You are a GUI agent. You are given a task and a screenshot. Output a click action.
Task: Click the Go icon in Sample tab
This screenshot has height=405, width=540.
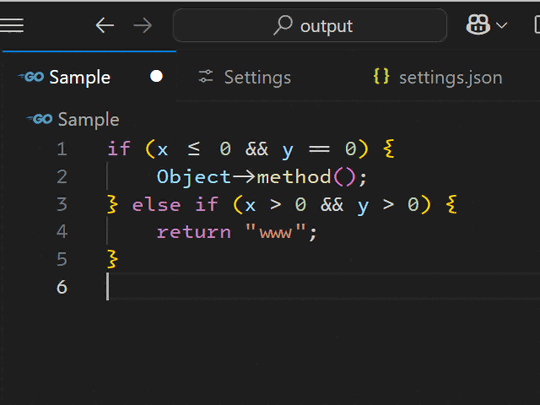coord(31,76)
